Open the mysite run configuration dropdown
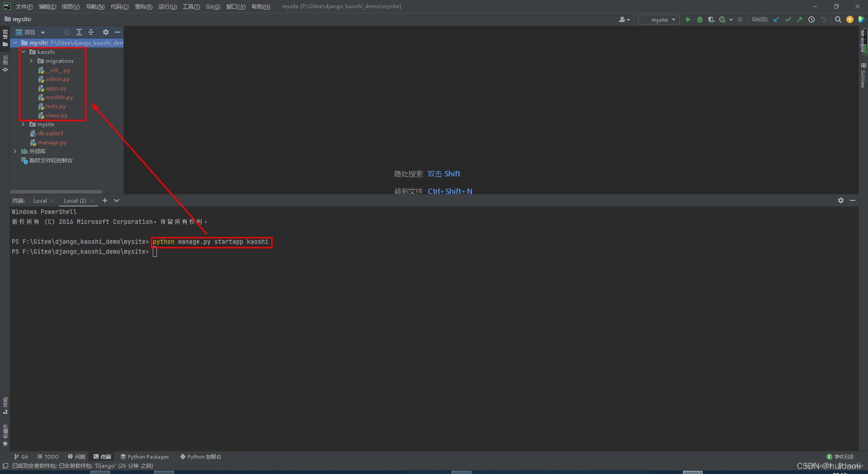This screenshot has height=474, width=868. pyautogui.click(x=659, y=19)
